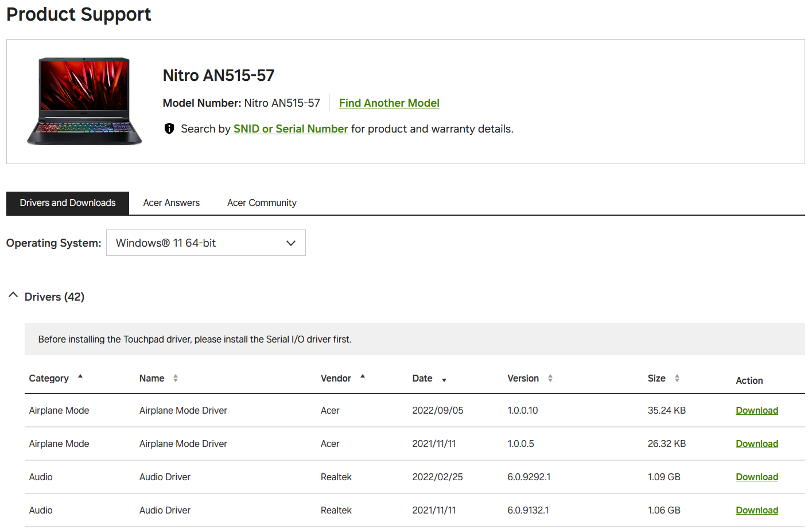Image resolution: width=812 pixels, height=529 pixels.
Task: Click the Category column sort arrow
Action: 80,376
